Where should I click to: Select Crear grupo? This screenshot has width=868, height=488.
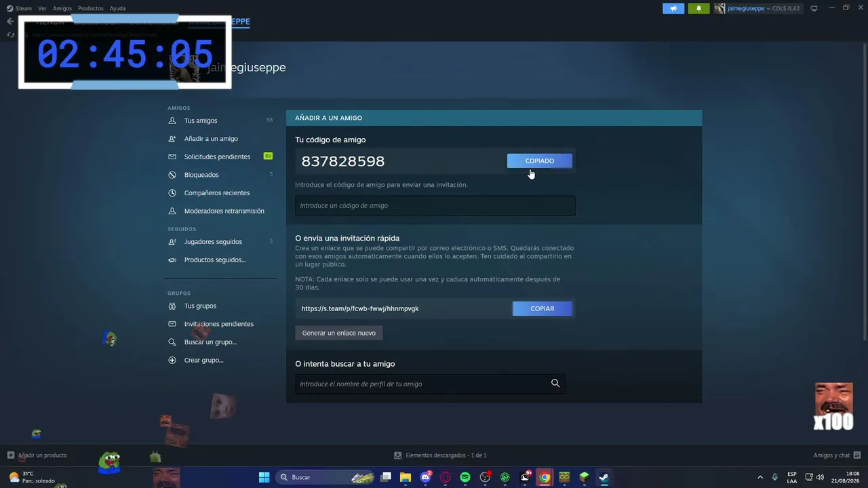pyautogui.click(x=203, y=361)
